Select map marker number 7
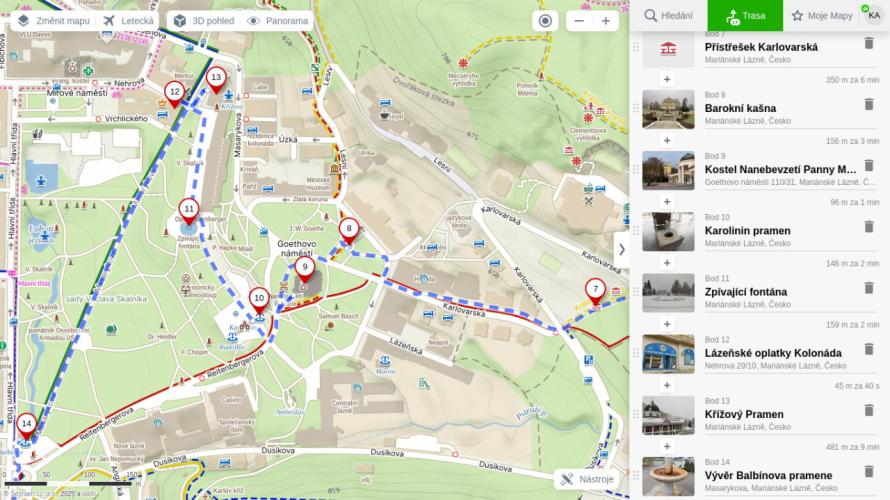This screenshot has height=500, width=890. point(595,291)
